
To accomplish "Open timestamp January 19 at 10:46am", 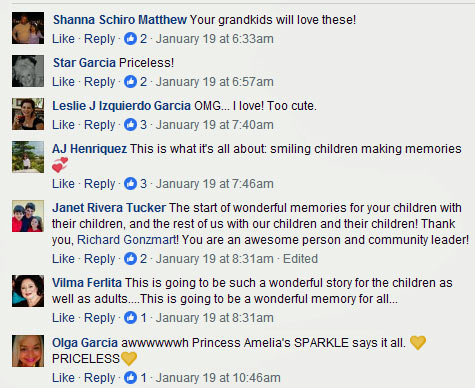I will point(218,378).
